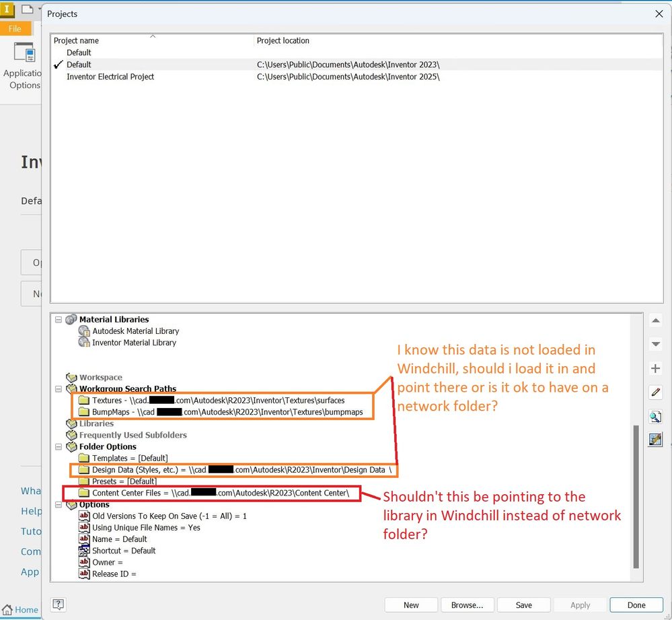
Task: Click the Frequently Used Subfolders icon
Action: 71,435
